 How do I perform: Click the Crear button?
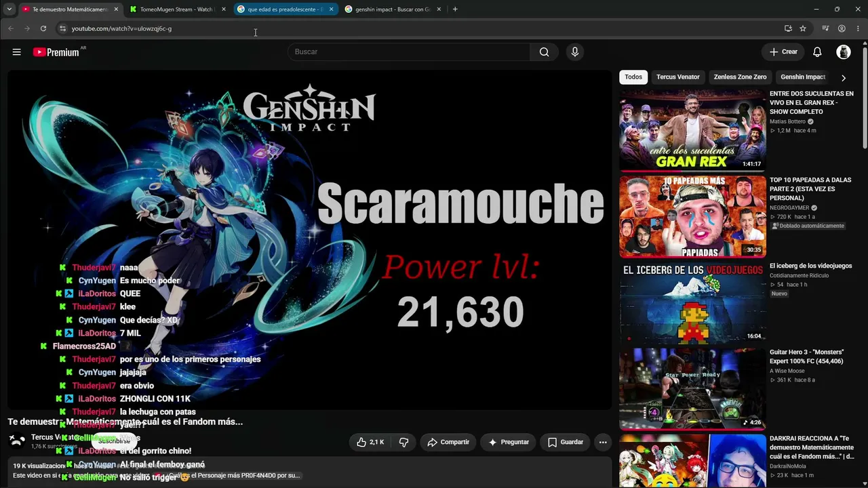click(783, 52)
